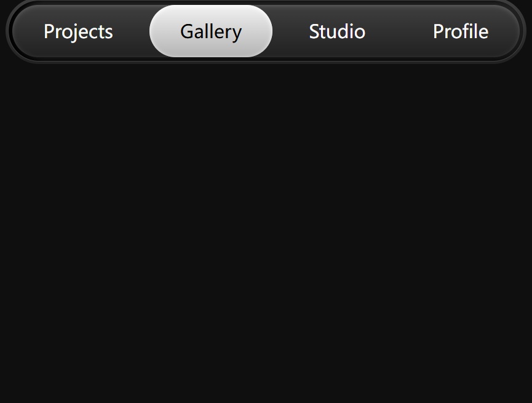Go to the Profile tab
The height and width of the screenshot is (403, 532).
point(461,31)
